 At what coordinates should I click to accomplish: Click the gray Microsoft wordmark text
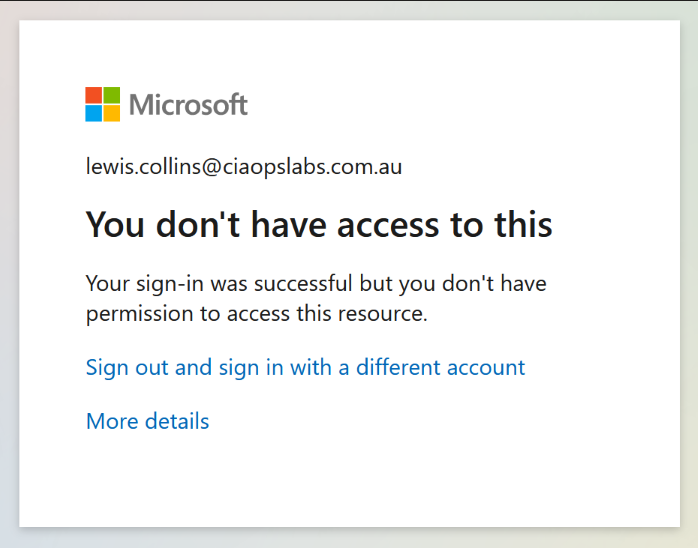(188, 104)
